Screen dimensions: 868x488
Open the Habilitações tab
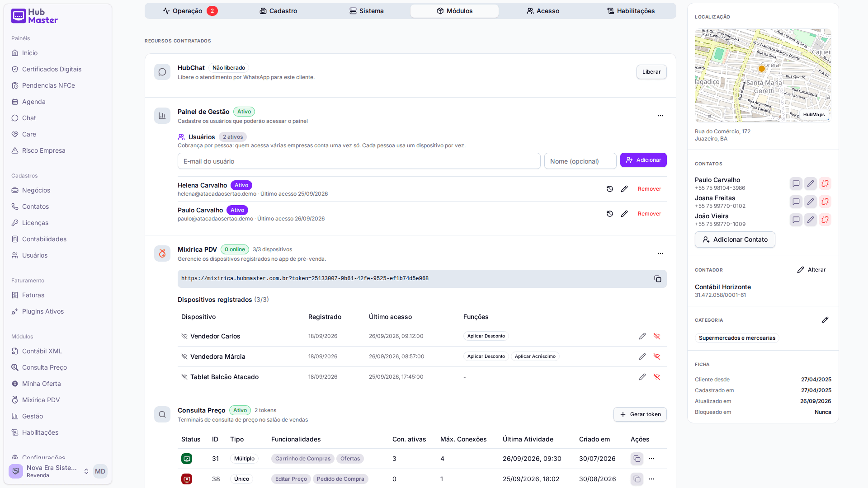631,11
